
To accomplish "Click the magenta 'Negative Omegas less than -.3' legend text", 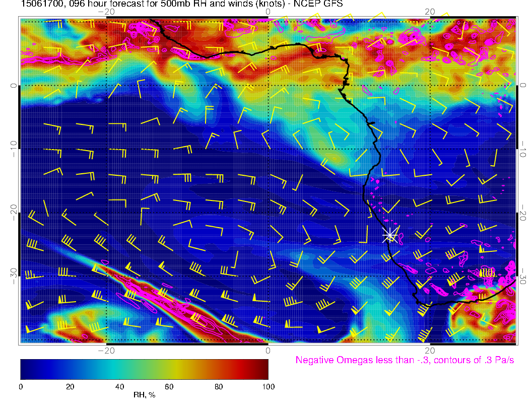I will (x=405, y=360).
